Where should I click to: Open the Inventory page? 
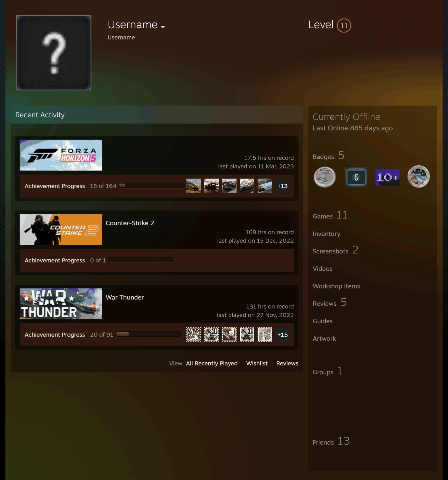[326, 234]
